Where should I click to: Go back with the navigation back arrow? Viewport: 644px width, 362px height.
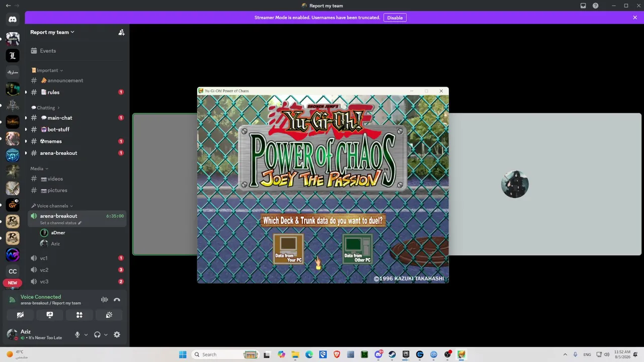(8, 6)
